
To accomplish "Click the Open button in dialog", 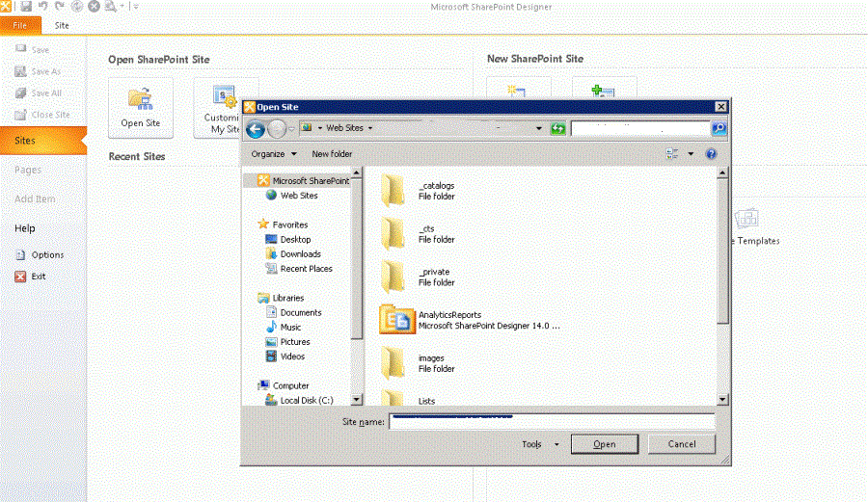I will point(605,444).
